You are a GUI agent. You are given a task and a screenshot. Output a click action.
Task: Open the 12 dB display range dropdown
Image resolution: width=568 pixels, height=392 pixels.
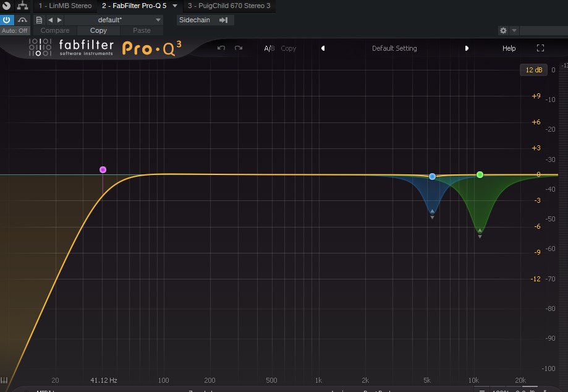(533, 70)
